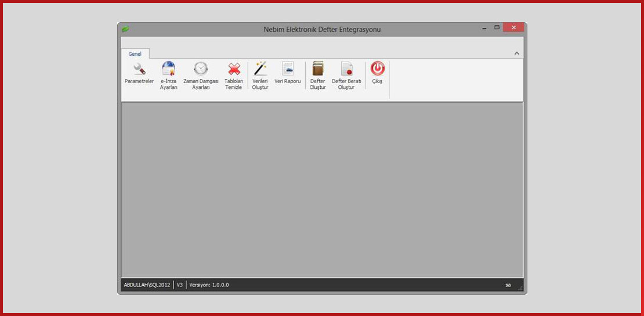Click the window resize grip corner
Image resolution: width=644 pixels, height=316 pixels.
click(520, 289)
